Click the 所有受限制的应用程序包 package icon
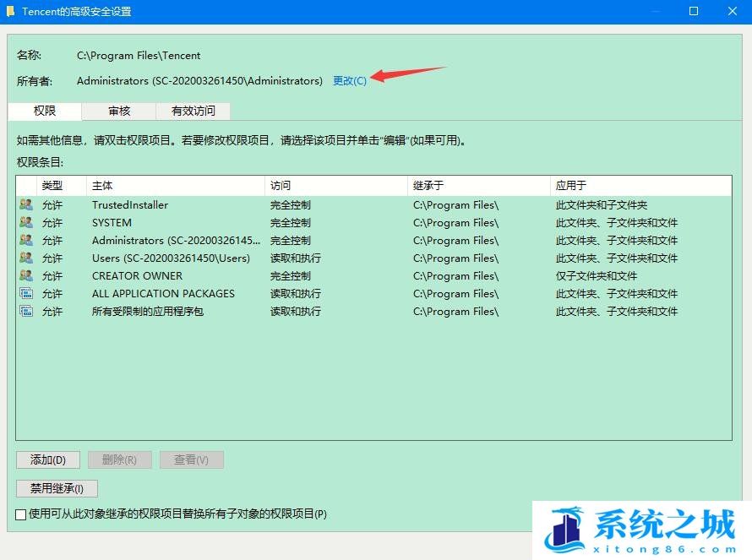The image size is (752, 560). tap(26, 311)
